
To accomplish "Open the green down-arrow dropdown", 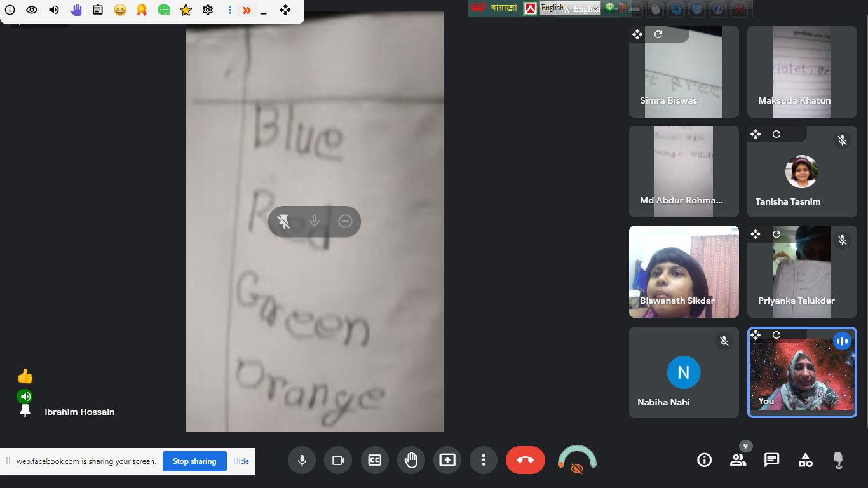I will [x=610, y=8].
